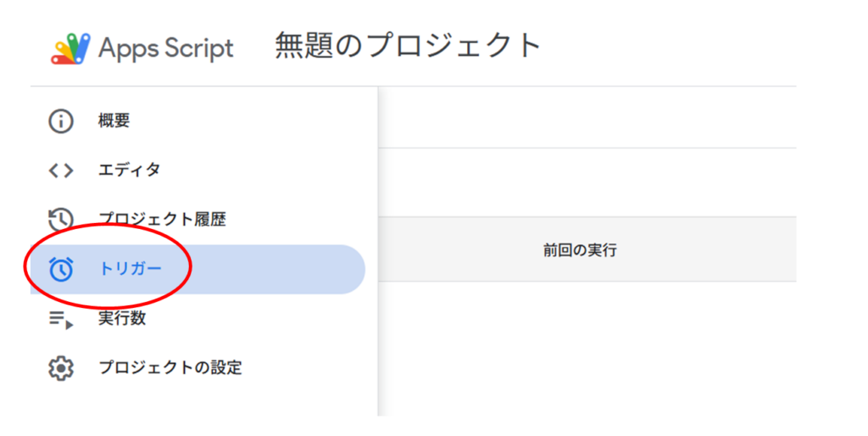
Task: Click the 概要 info circle icon
Action: 61,120
